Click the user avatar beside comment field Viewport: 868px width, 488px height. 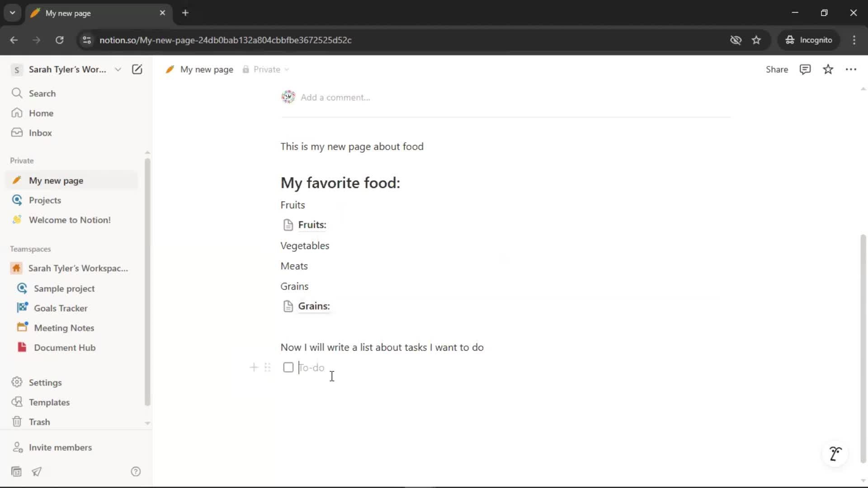click(x=288, y=97)
